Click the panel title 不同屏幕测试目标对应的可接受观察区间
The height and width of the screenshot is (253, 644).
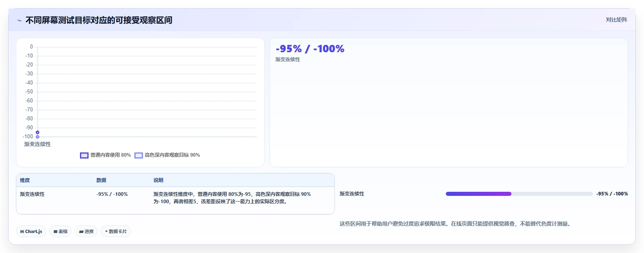click(x=99, y=20)
